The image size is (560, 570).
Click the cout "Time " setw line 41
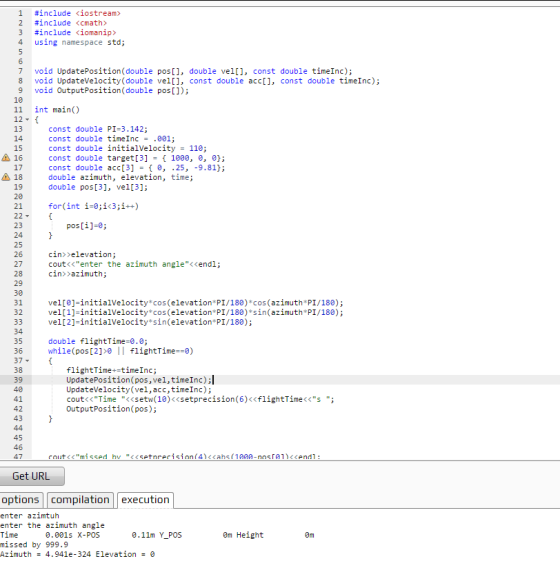point(200,399)
